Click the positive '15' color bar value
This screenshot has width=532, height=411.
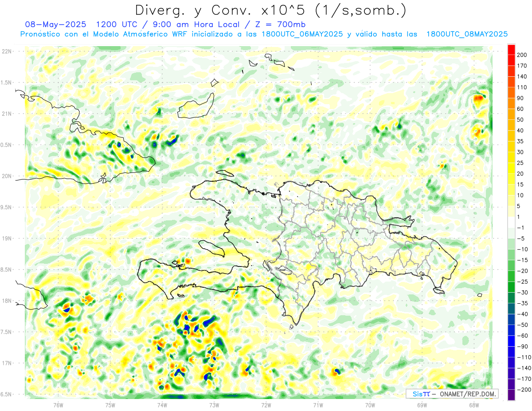click(520, 184)
